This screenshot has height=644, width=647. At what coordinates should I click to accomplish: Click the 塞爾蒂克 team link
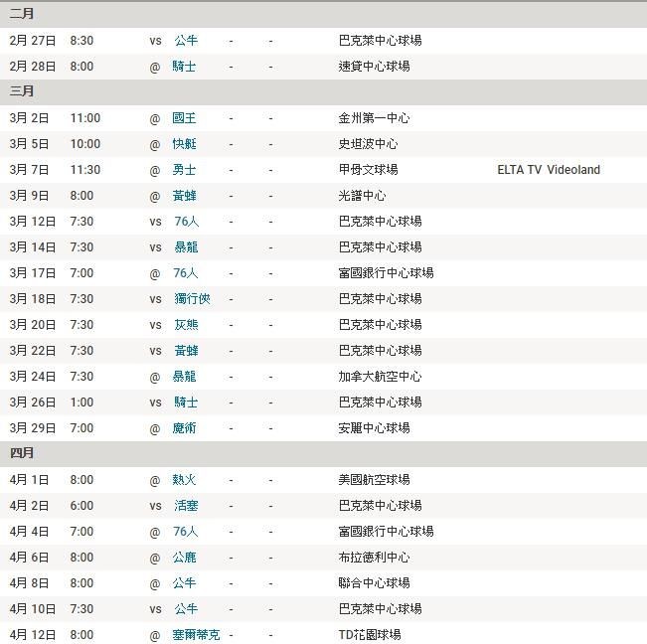click(197, 635)
